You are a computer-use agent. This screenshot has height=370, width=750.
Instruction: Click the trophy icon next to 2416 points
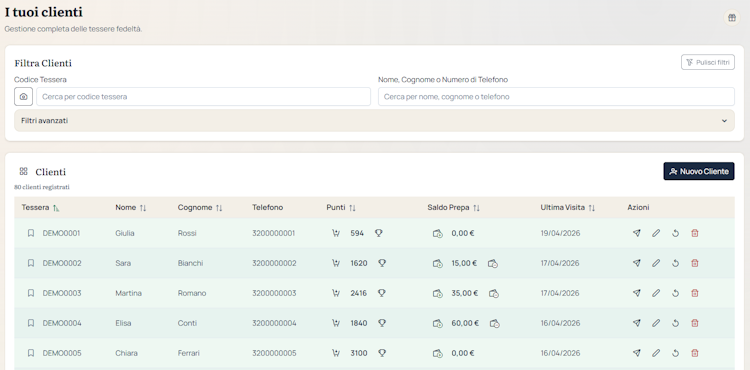click(x=382, y=293)
